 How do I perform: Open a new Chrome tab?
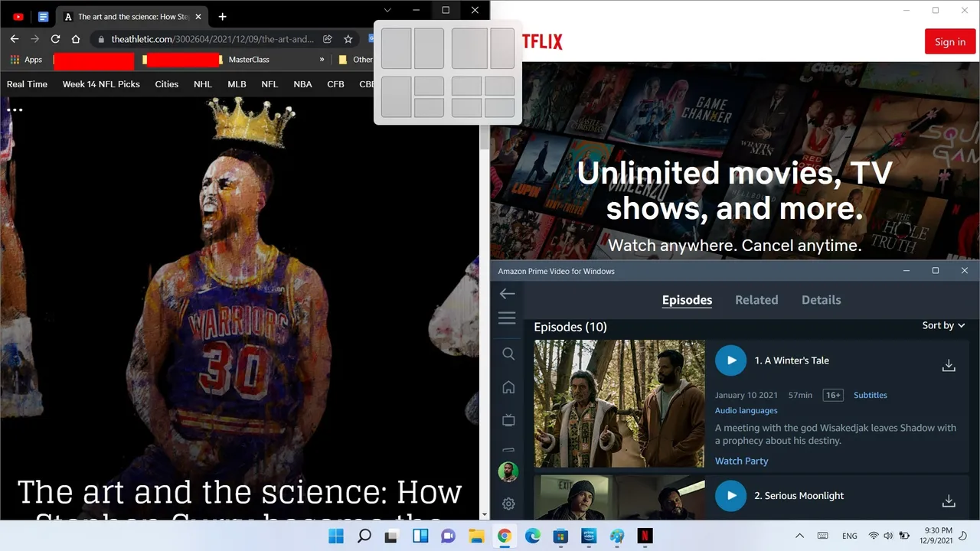(223, 16)
